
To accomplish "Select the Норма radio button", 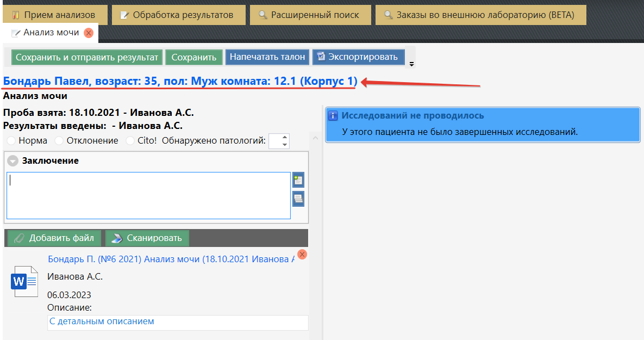I will 11,141.
